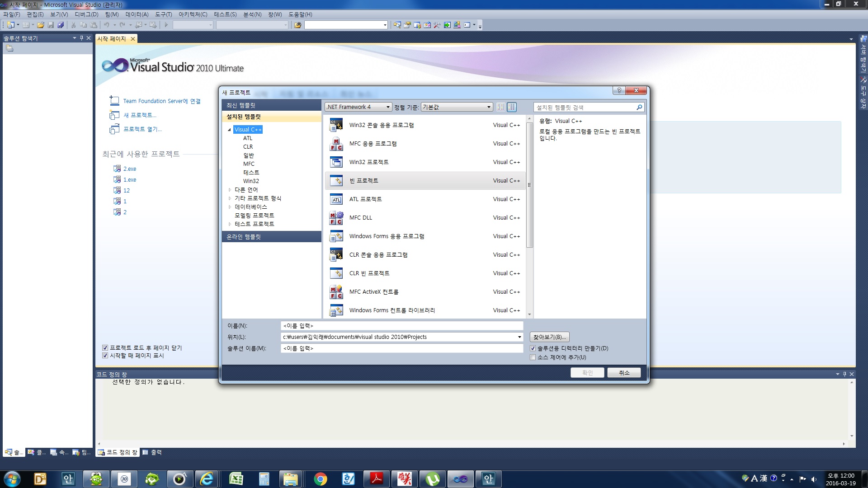
Task: Open the 도구(T) menu
Action: [163, 14]
